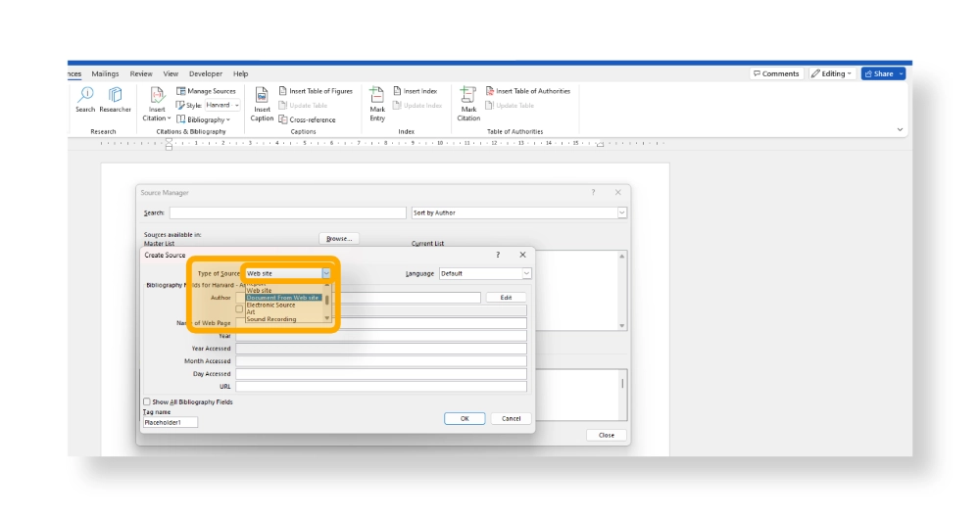
Task: Expand the Language dropdown
Action: tap(526, 273)
